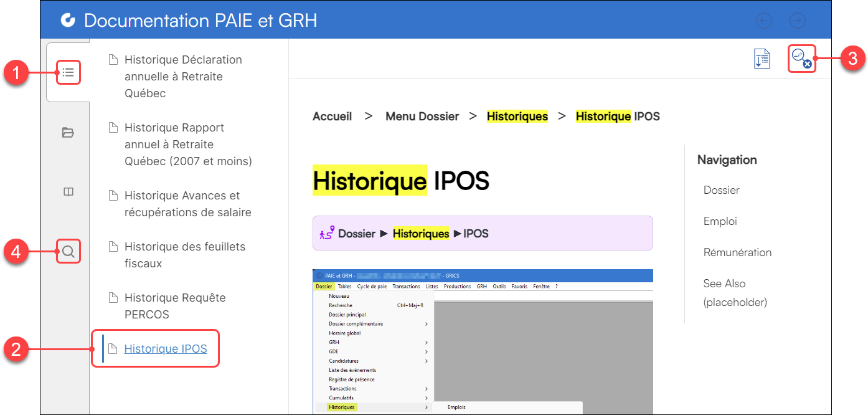Open the search magnifier sidebar icon
Viewport: 868px width, 415px height.
coord(68,252)
